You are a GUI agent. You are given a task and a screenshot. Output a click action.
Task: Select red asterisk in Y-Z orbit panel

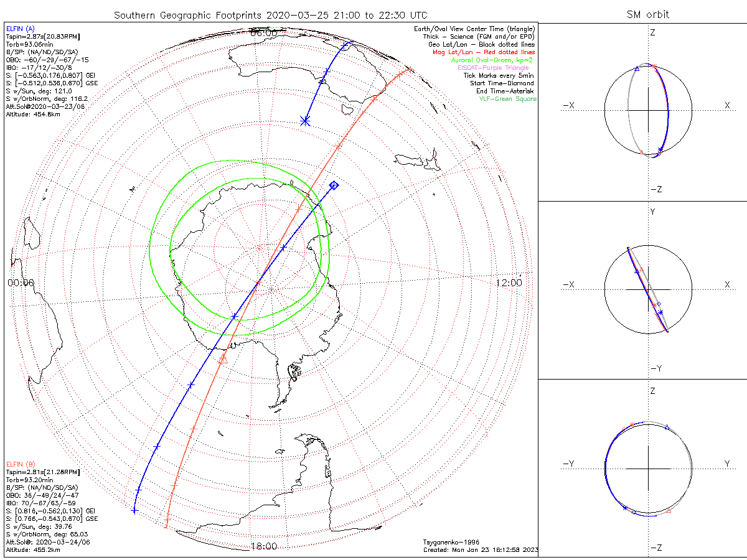click(x=632, y=424)
